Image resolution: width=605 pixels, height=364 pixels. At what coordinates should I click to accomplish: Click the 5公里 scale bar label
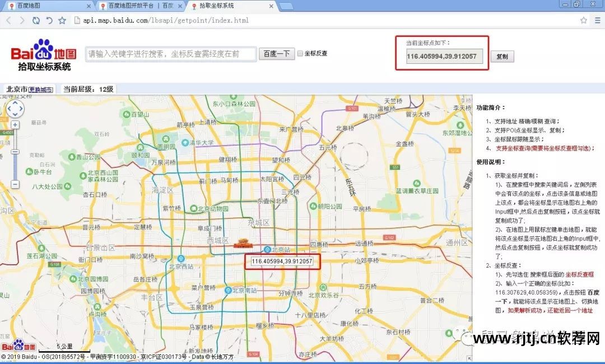64,346
